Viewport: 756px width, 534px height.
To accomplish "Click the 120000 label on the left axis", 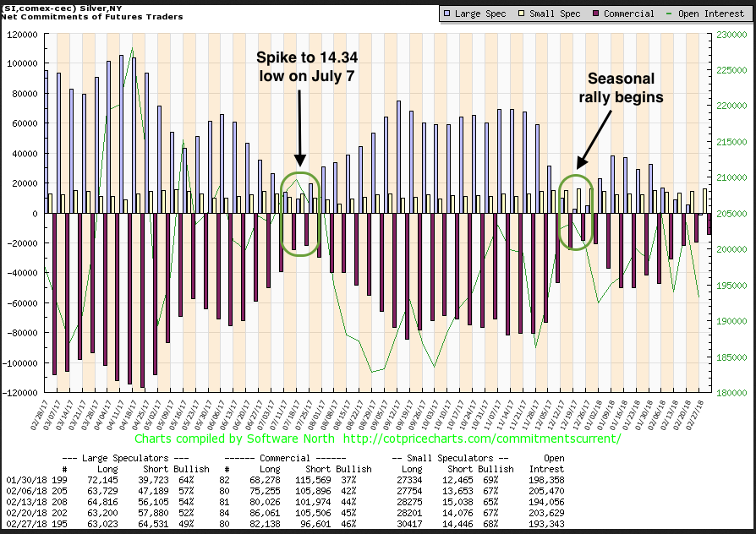I will point(21,35).
